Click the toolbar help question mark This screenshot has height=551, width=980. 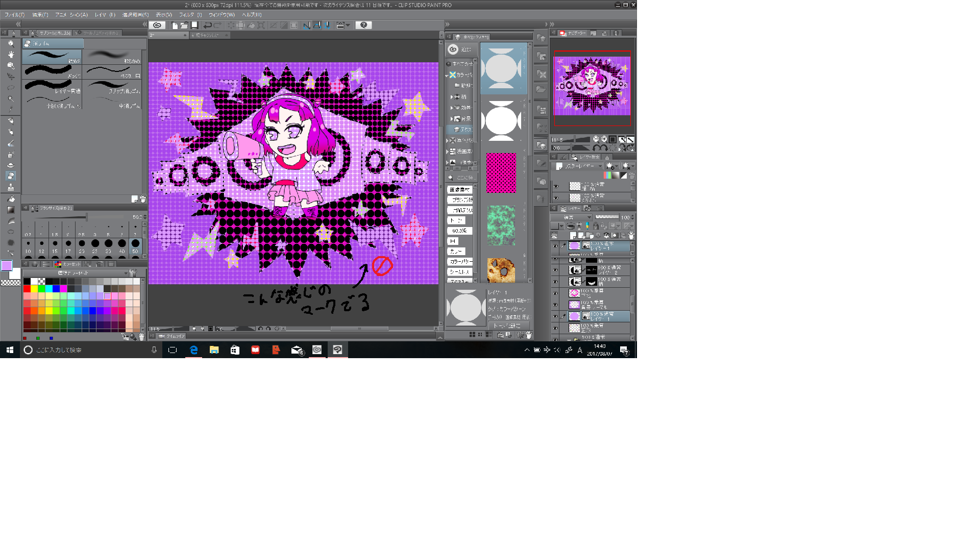tap(363, 25)
